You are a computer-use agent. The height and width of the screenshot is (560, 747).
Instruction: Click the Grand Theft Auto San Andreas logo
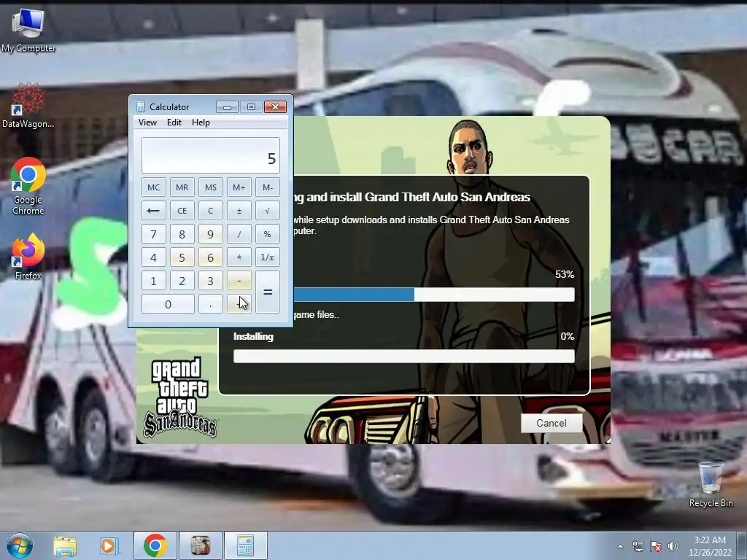coord(180,397)
